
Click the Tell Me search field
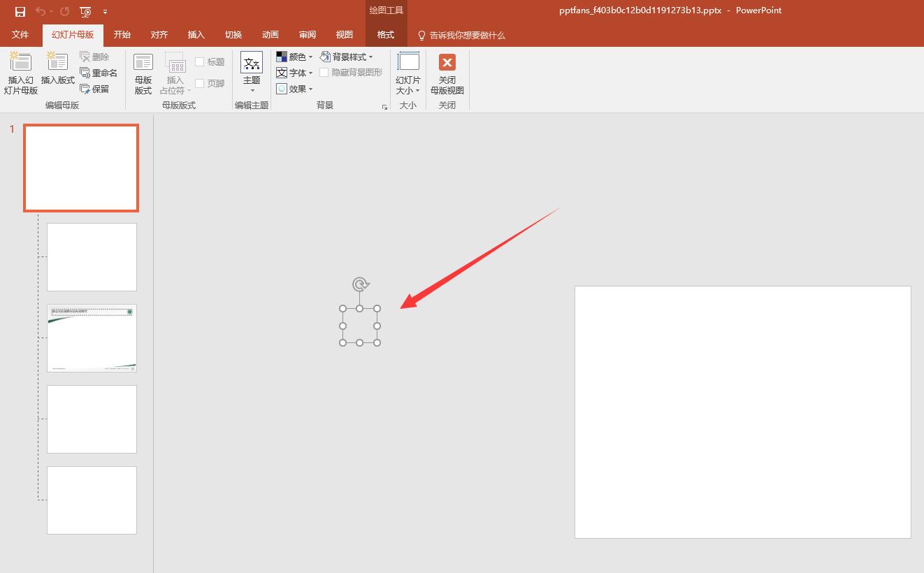coord(467,35)
